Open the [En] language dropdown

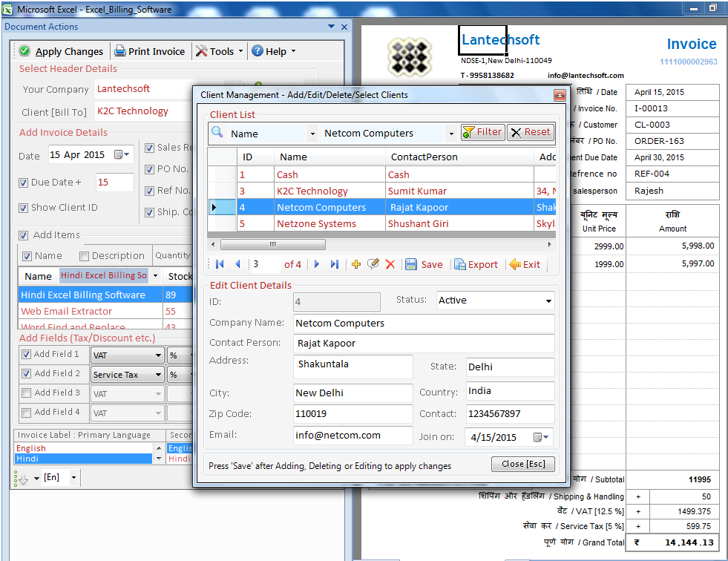point(73,477)
